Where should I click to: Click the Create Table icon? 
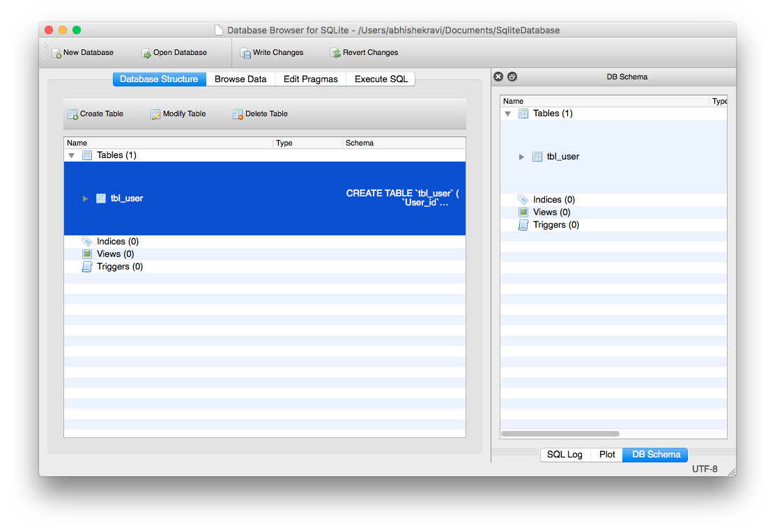(73, 114)
